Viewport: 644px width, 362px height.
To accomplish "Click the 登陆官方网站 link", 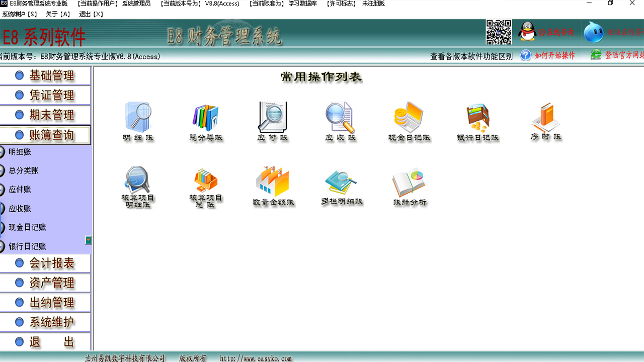I will (621, 56).
